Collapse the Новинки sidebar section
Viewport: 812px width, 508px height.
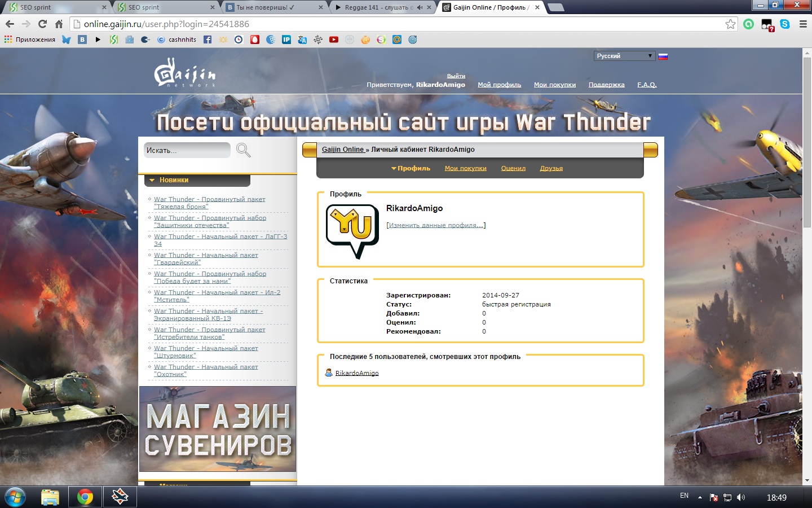point(152,180)
